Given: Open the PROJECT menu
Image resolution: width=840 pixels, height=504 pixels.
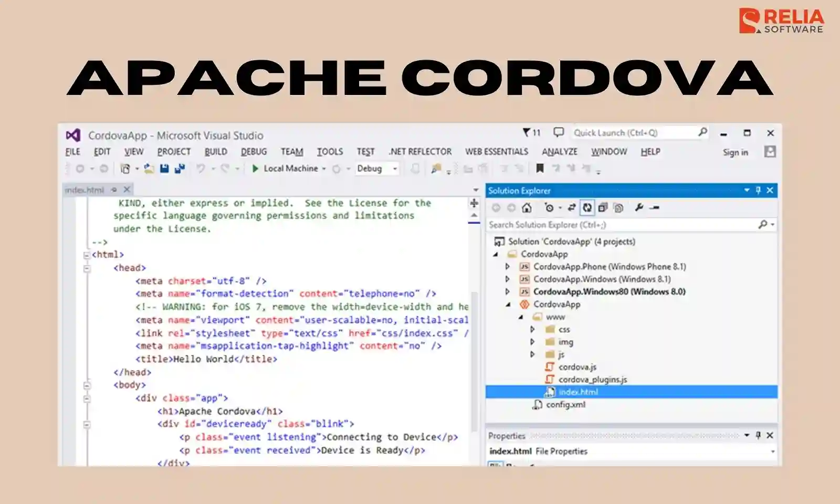Looking at the screenshot, I should point(174,152).
